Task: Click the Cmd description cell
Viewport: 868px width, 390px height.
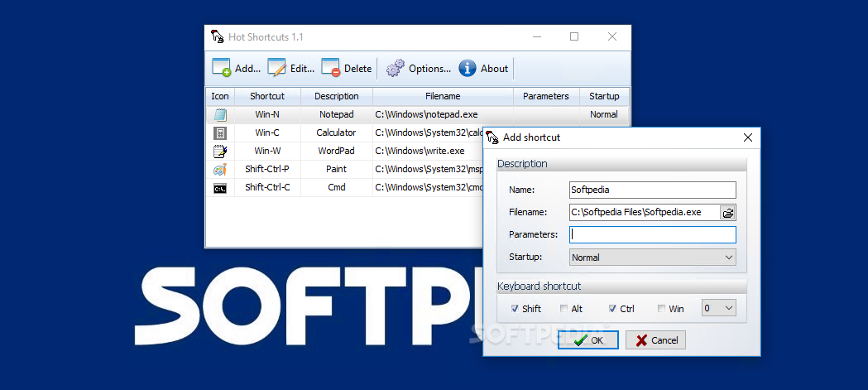Action: [337, 187]
